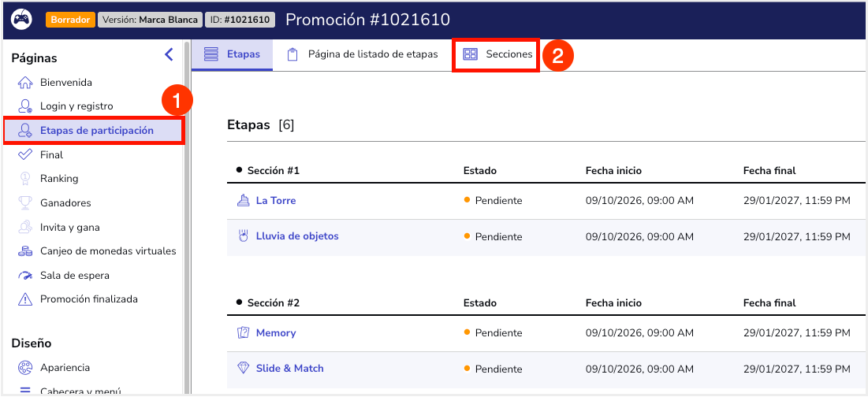Click Fecha inicio column header in Sección #1
The width and height of the screenshot is (868, 397).
[613, 170]
